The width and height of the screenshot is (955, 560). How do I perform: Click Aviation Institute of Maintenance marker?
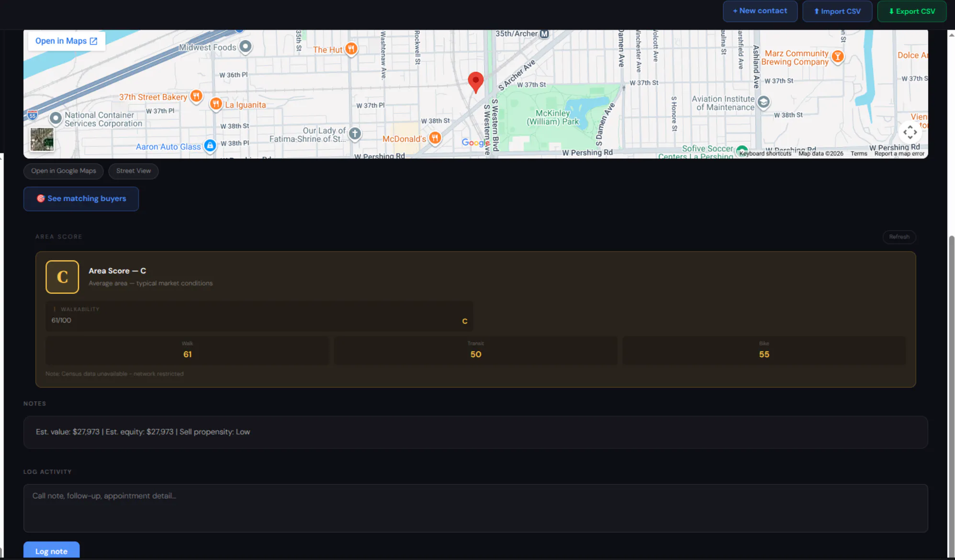[764, 102]
